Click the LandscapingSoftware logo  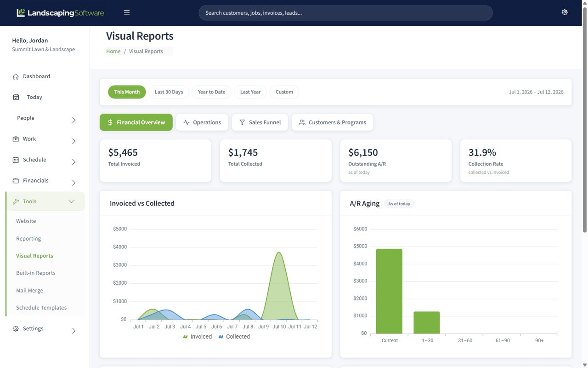[x=60, y=13]
